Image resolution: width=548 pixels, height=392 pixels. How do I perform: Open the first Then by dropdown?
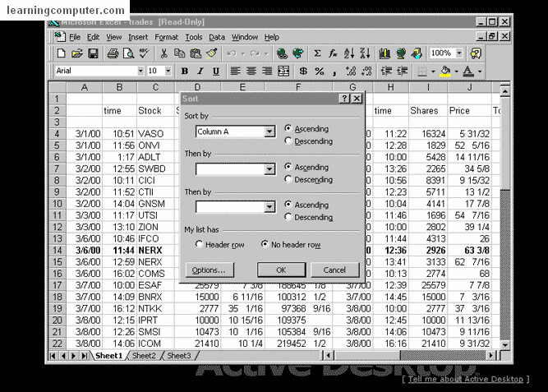269,169
